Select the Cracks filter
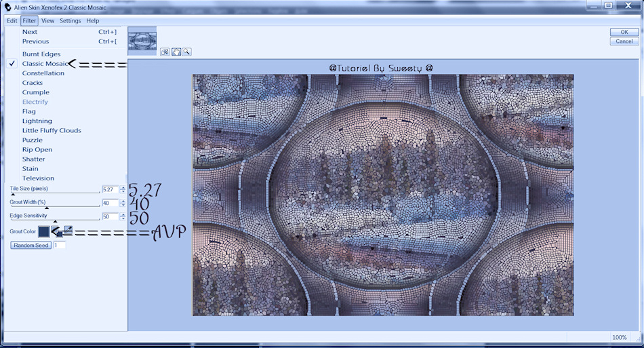Screen dimensions: 644x348 [x=66, y=83]
